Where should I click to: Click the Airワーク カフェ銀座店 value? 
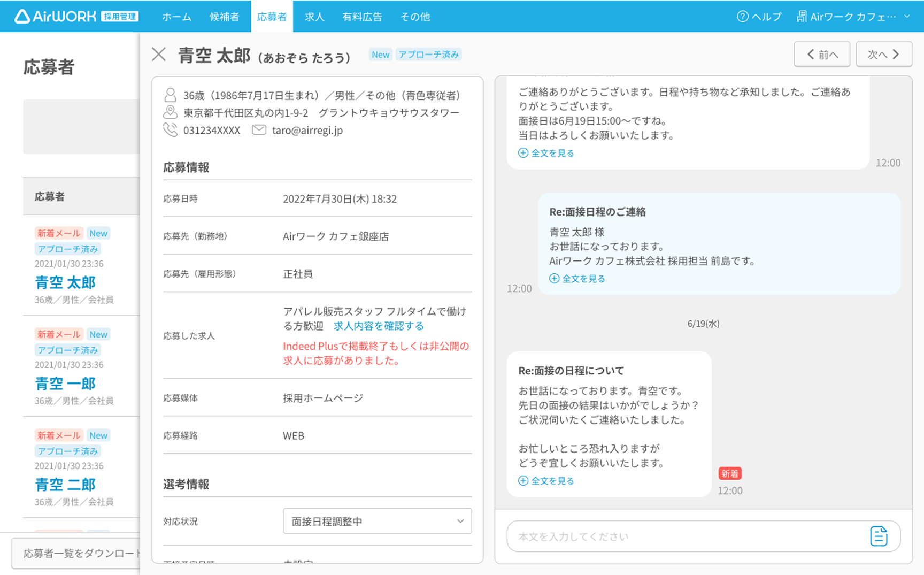tap(336, 236)
